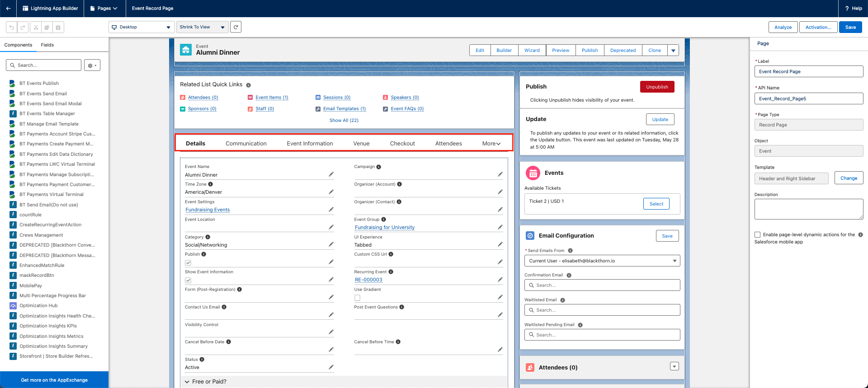The width and height of the screenshot is (868, 388).
Task: Click pencil icon for Status field
Action: (x=331, y=367)
